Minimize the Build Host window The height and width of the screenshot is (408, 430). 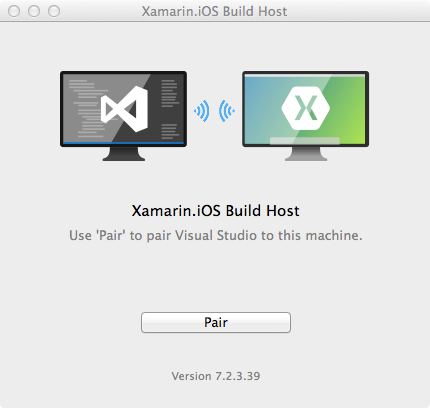coord(34,11)
